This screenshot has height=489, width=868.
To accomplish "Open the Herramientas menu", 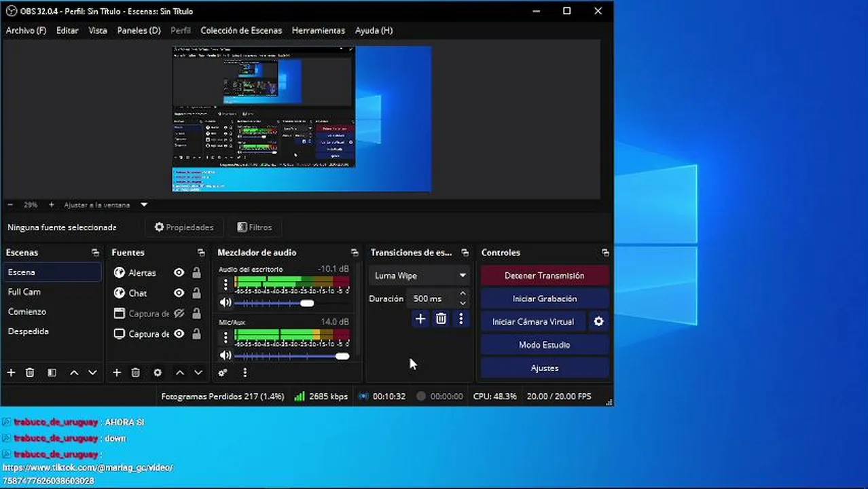I will click(319, 31).
